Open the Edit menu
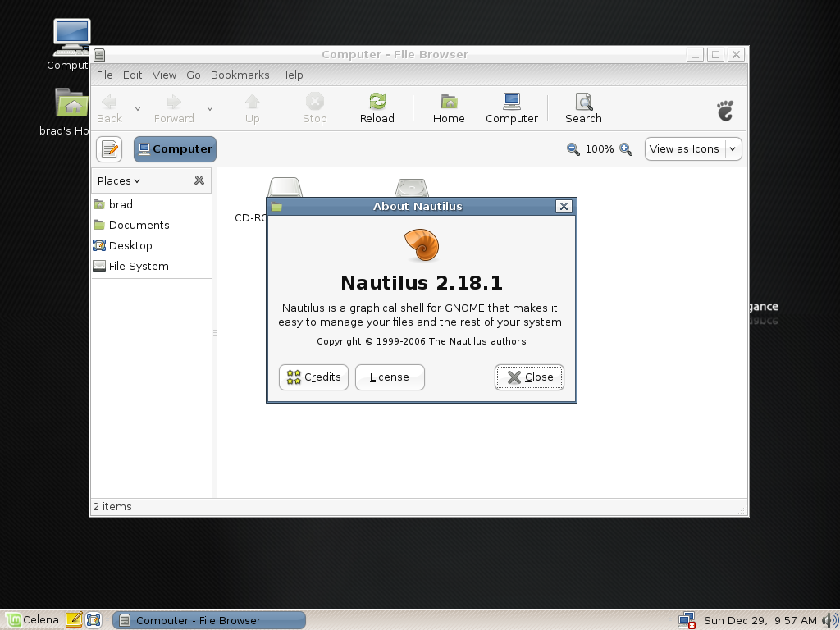Screen dimensions: 840x630 click(x=132, y=75)
